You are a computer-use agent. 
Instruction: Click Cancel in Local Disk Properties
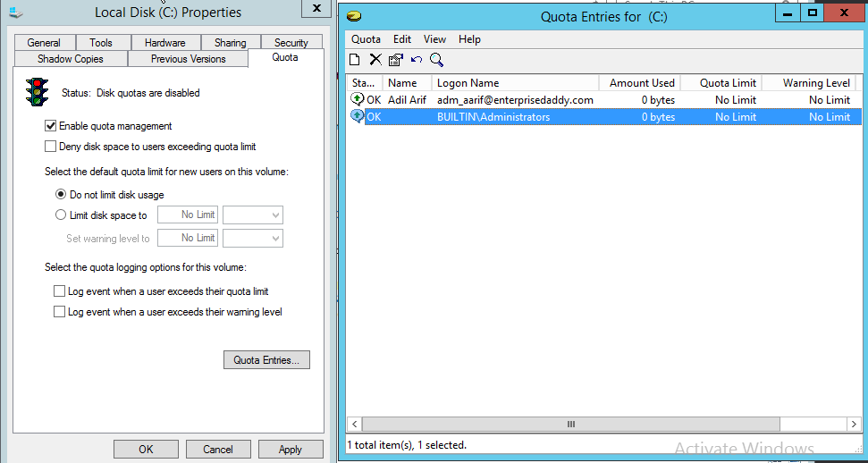(218, 450)
